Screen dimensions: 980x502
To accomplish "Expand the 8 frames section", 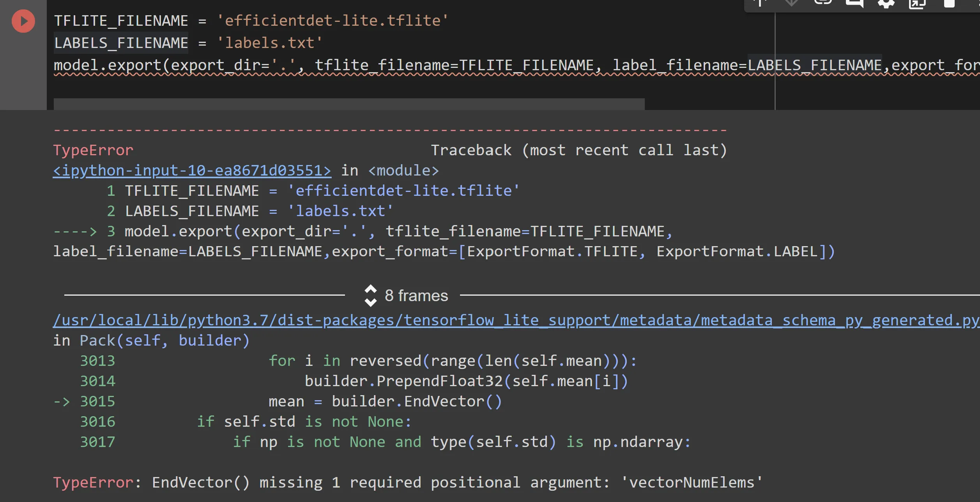I will pyautogui.click(x=416, y=296).
